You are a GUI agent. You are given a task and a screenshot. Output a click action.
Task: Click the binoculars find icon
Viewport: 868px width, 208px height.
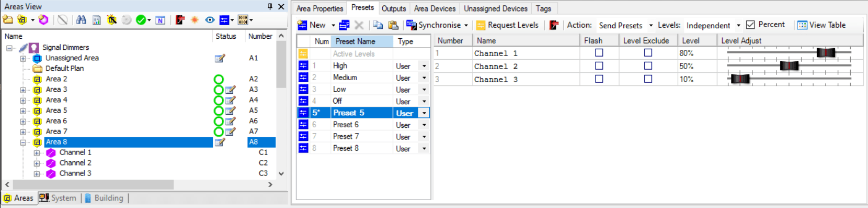81,20
